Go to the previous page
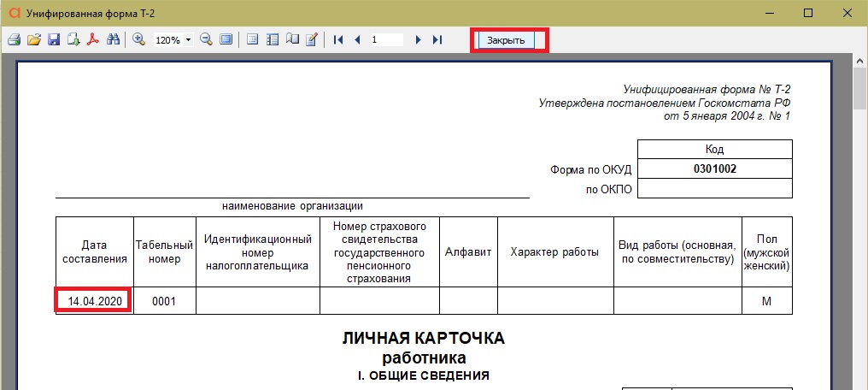Screen dimensions: 868x390 (358, 40)
